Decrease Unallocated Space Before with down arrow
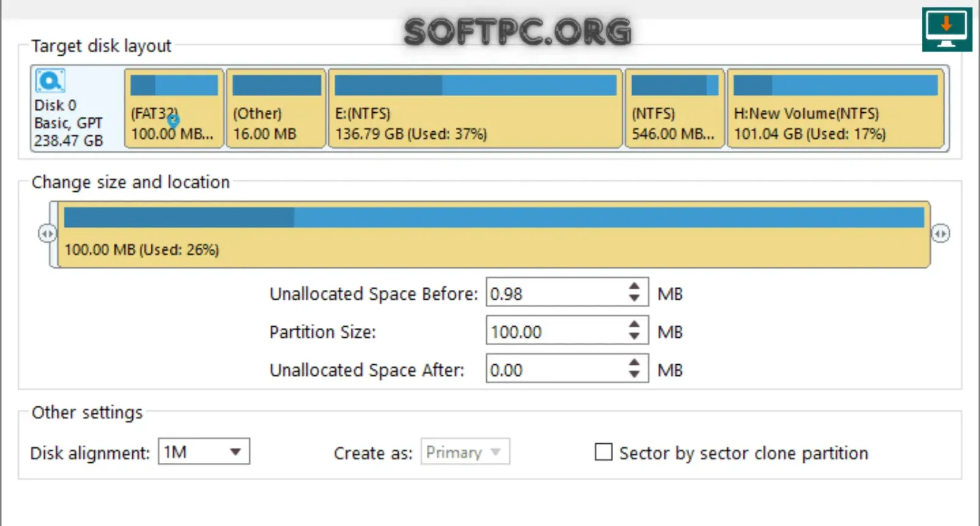Screen dimensions: 980x526 click(634, 299)
